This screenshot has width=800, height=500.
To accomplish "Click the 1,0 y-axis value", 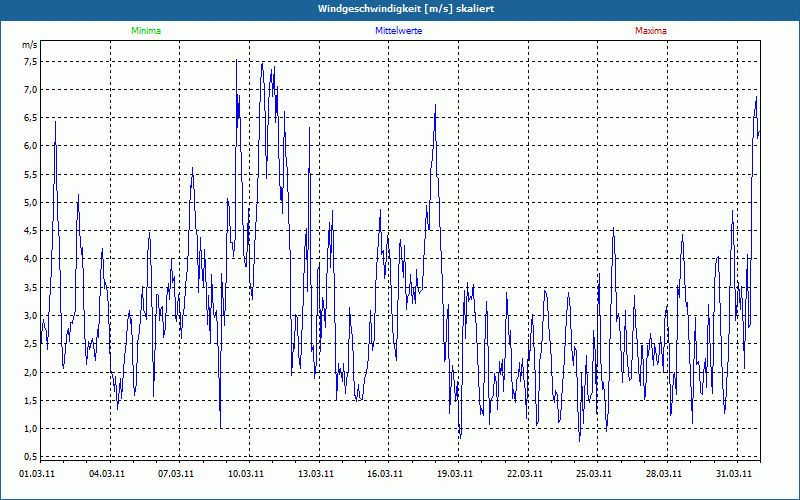I will coord(31,428).
